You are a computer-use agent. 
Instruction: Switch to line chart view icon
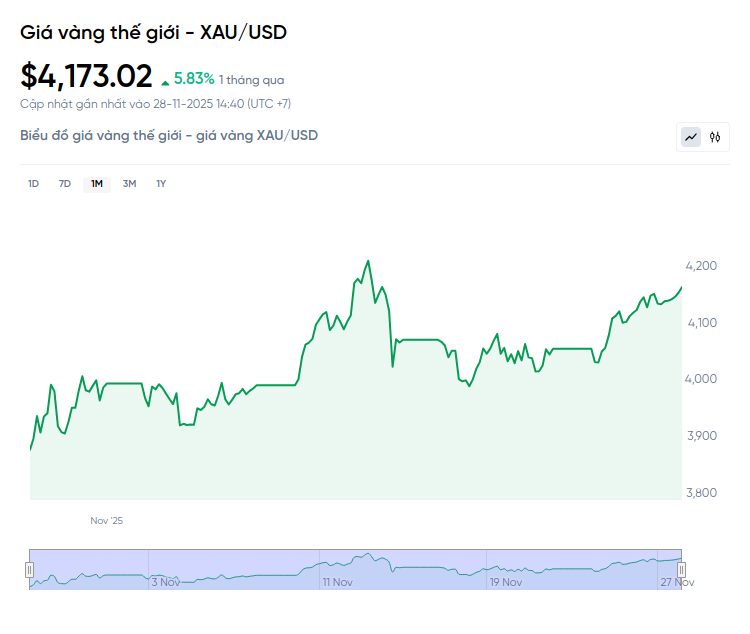(691, 137)
